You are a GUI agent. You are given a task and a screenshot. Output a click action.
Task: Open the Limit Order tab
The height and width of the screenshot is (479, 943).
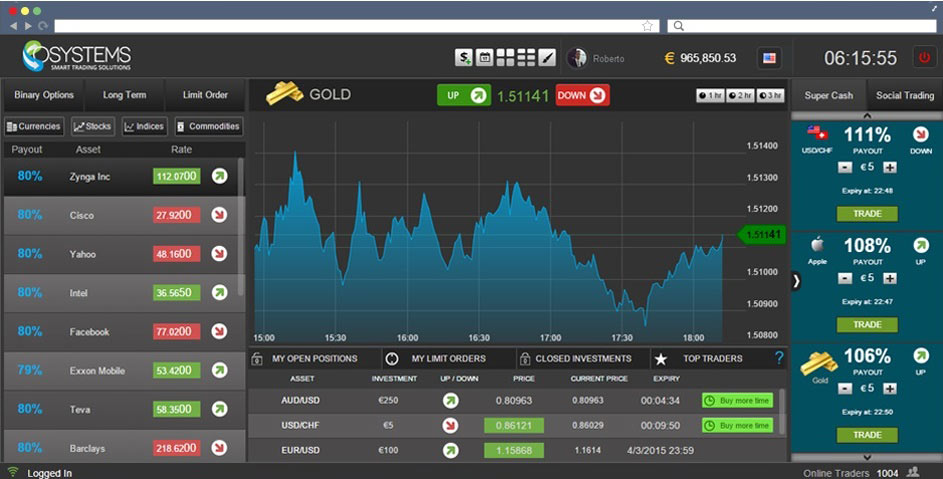tap(205, 94)
